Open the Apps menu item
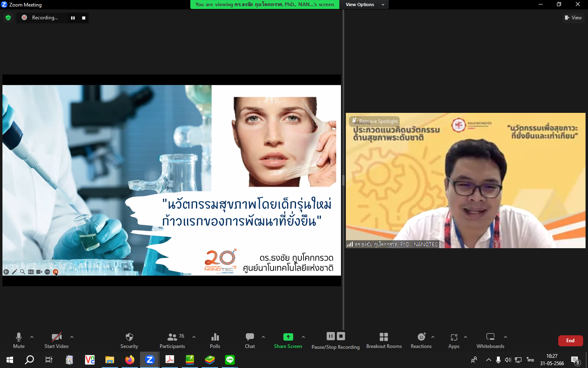The height and width of the screenshot is (368, 588). click(454, 340)
